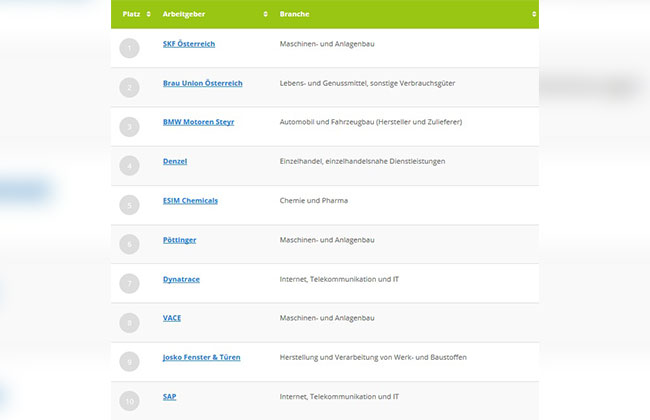Click rank badge 1 beside SKF Österreich

pyautogui.click(x=129, y=48)
